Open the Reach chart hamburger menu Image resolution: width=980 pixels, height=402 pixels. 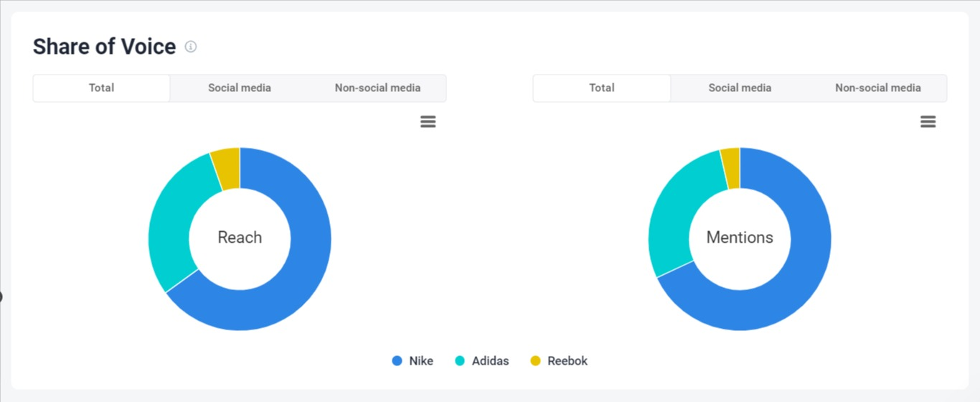coord(428,122)
